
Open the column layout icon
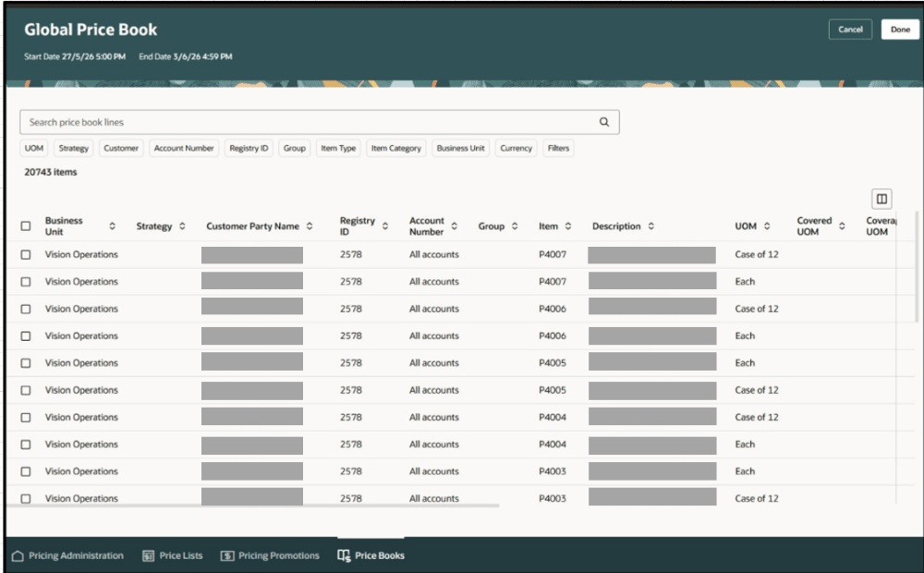[x=881, y=199]
